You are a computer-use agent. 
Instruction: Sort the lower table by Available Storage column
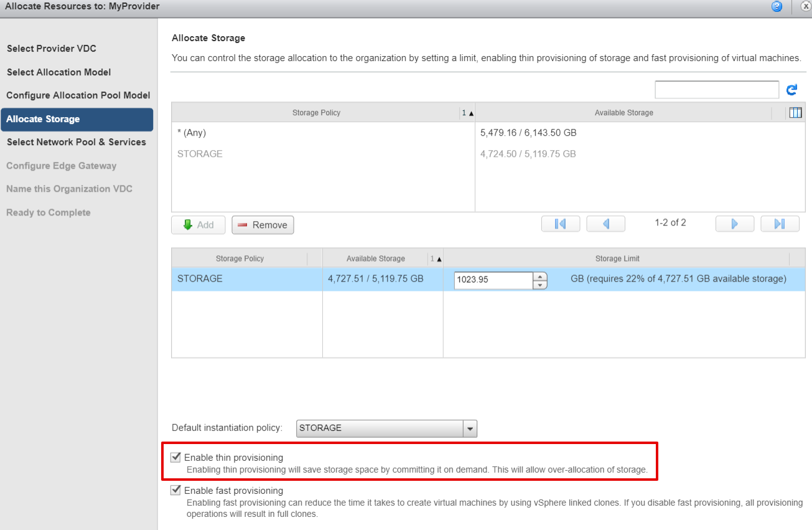[375, 258]
